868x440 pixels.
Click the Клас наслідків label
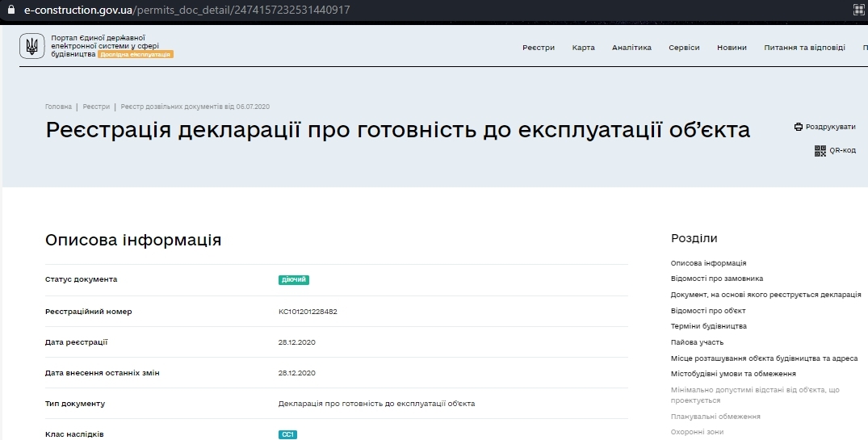[x=74, y=434]
